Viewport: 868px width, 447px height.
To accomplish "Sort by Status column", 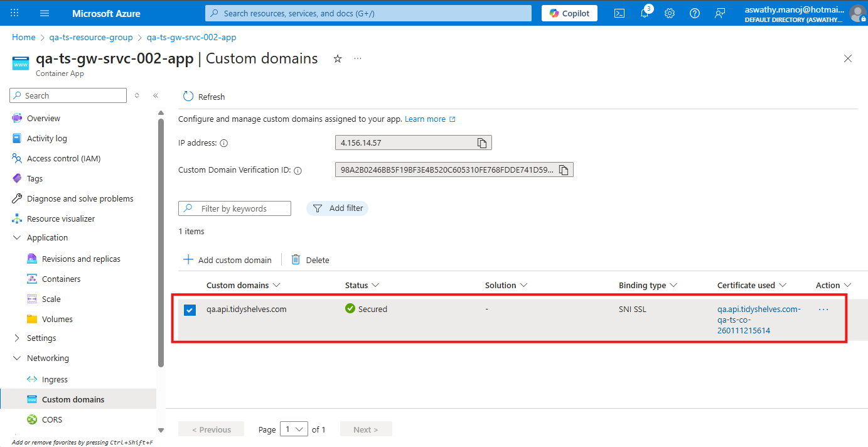I will coord(362,285).
